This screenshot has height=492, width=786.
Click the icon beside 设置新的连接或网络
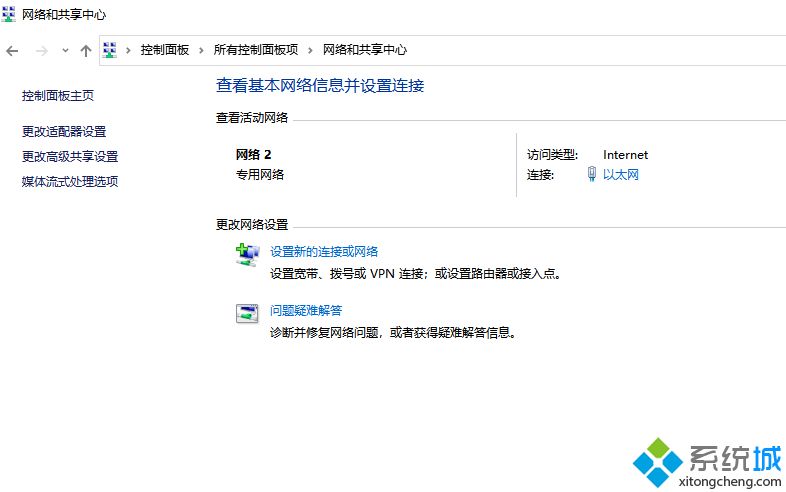click(247, 254)
